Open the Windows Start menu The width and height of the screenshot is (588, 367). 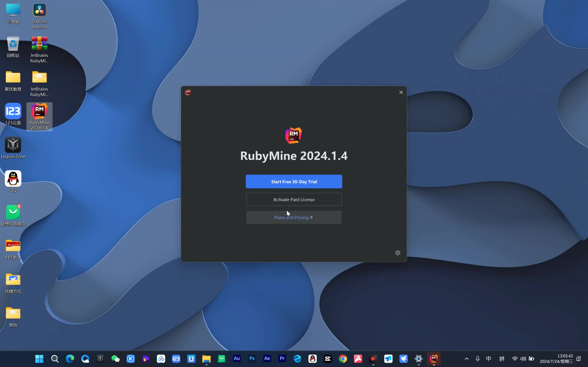(39, 359)
